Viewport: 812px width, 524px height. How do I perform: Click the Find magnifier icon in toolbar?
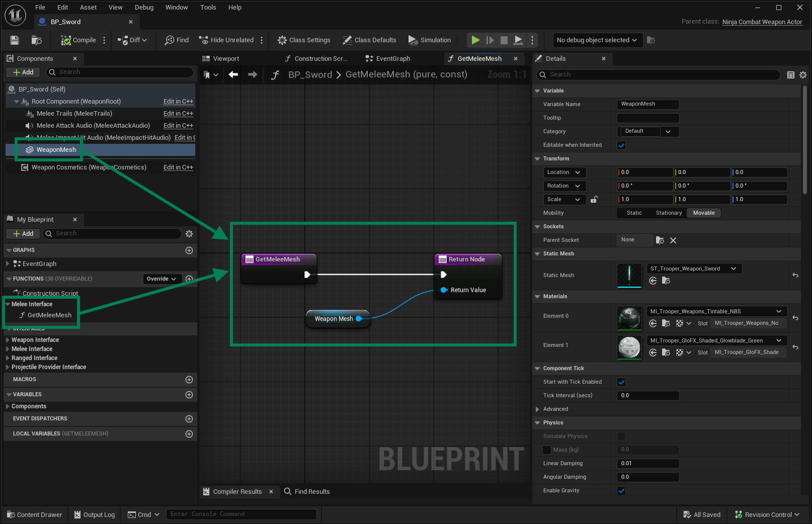pyautogui.click(x=170, y=40)
